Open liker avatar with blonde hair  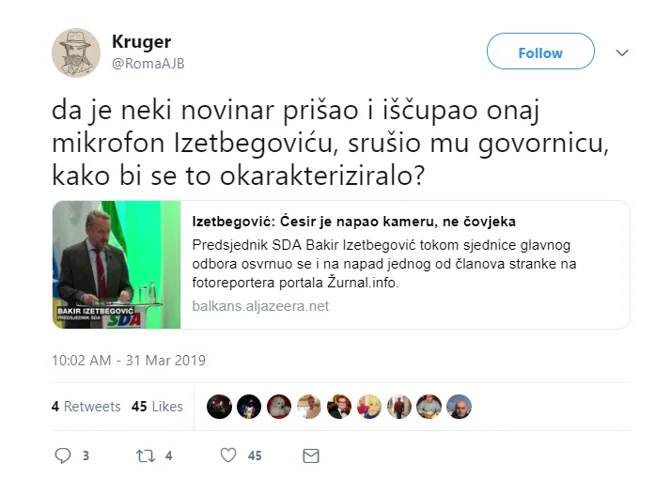click(x=369, y=406)
